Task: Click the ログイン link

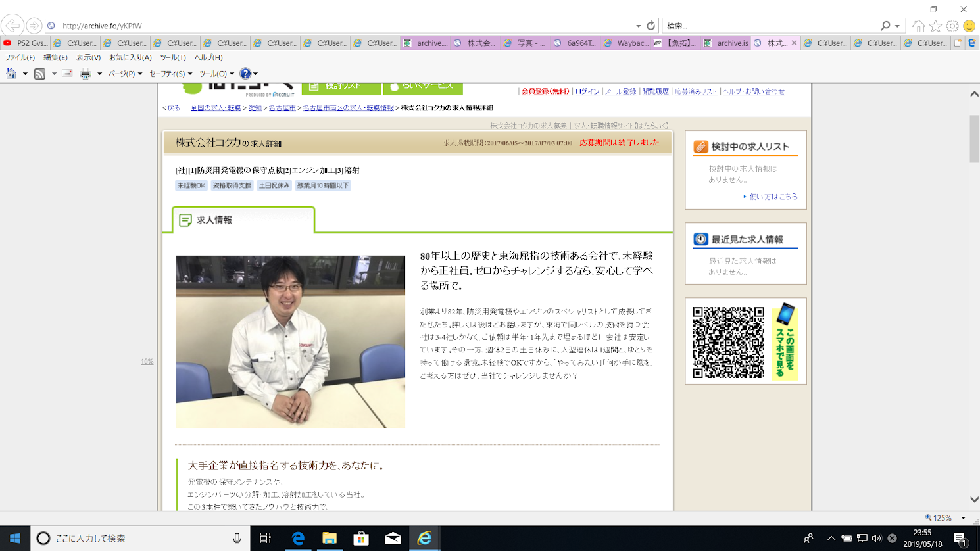Action: point(587,91)
